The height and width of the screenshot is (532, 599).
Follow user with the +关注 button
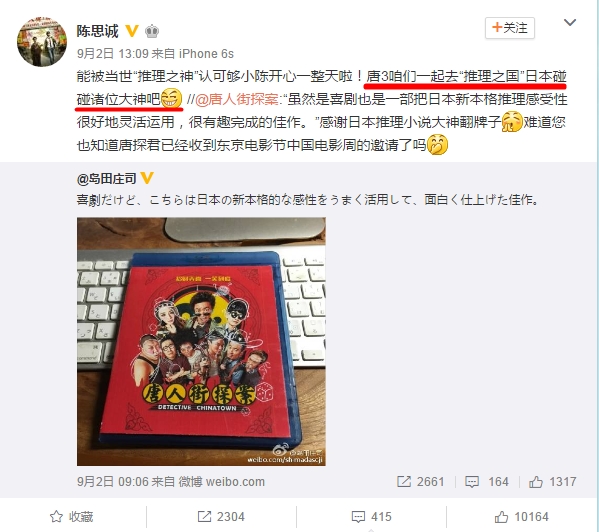pos(510,28)
